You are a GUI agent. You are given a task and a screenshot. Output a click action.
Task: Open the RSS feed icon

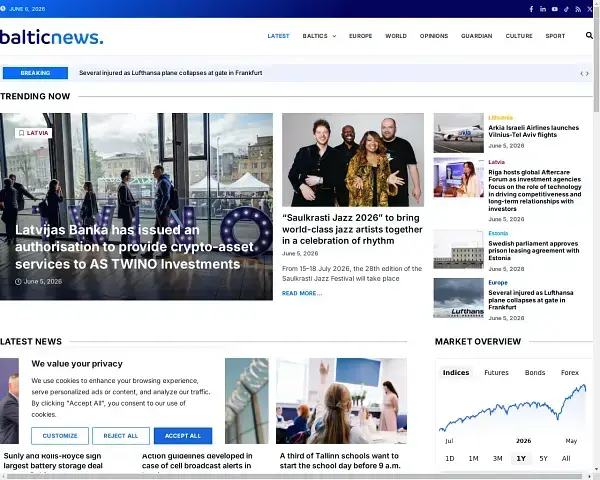(578, 9)
